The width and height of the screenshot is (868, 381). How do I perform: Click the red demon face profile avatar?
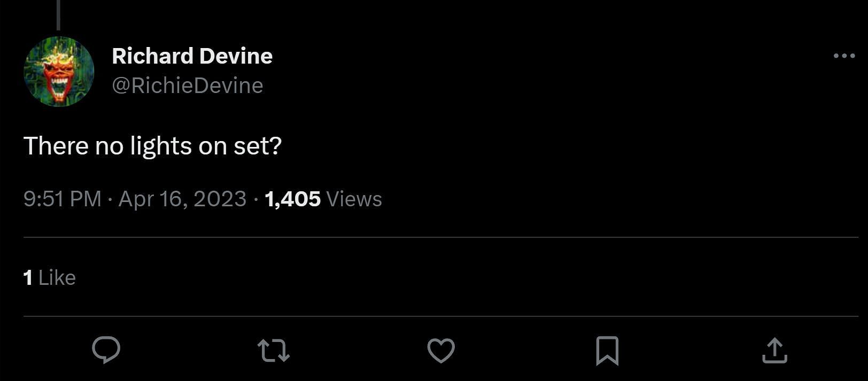pos(59,71)
